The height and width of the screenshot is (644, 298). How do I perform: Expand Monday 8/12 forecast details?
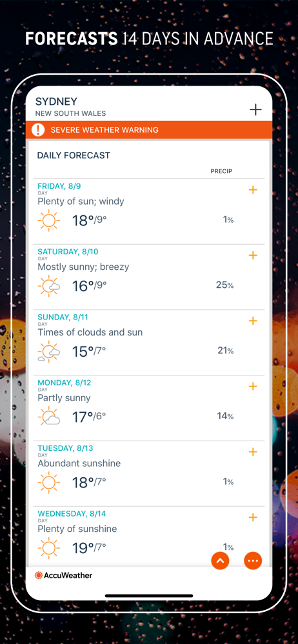click(253, 386)
